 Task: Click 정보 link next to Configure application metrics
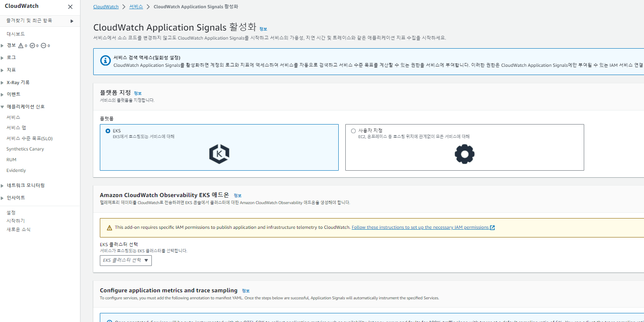pos(246,291)
